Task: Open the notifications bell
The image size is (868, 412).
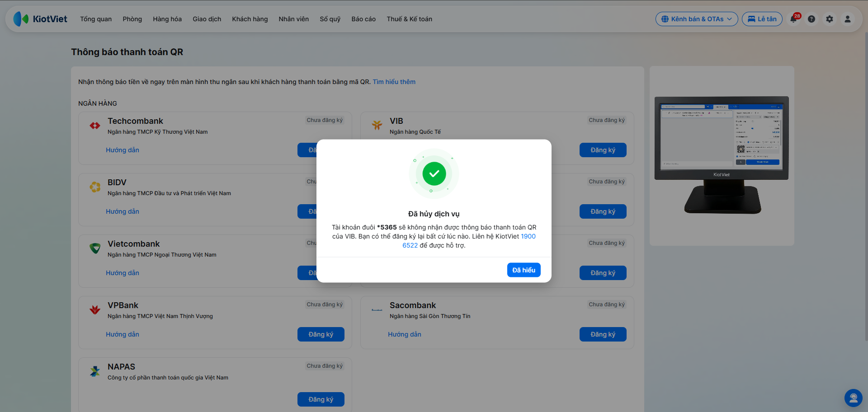Action: click(794, 19)
